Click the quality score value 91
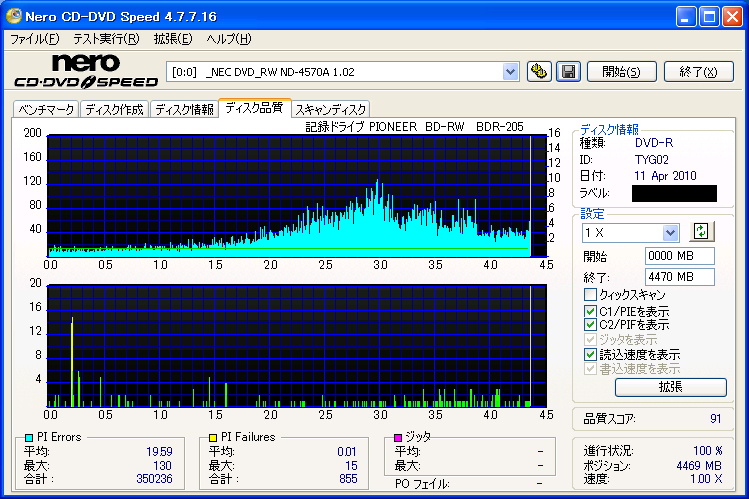This screenshot has width=749, height=499. click(715, 419)
